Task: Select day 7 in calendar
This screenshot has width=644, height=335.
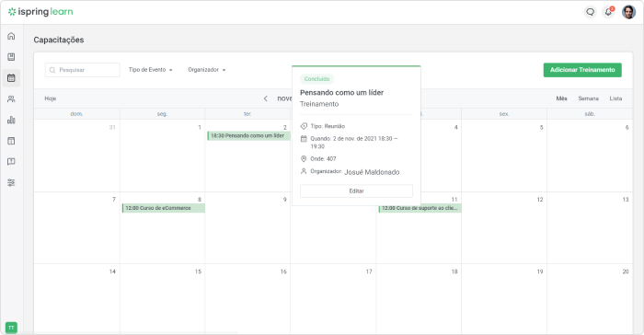Action: [x=76, y=227]
